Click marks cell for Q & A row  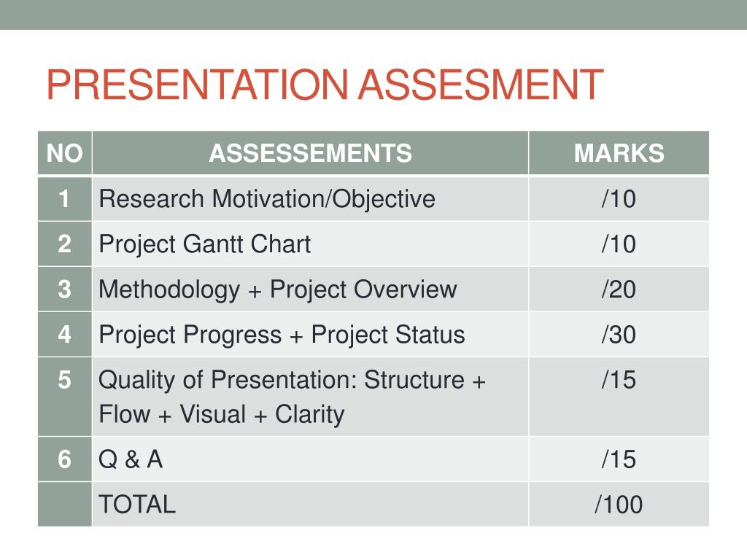[619, 459]
